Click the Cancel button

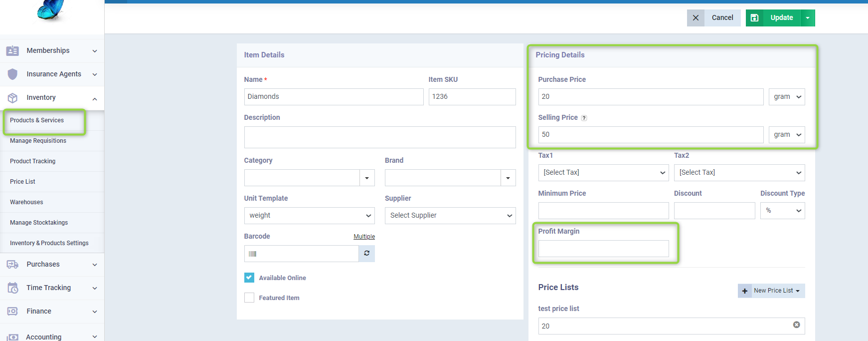coord(713,18)
